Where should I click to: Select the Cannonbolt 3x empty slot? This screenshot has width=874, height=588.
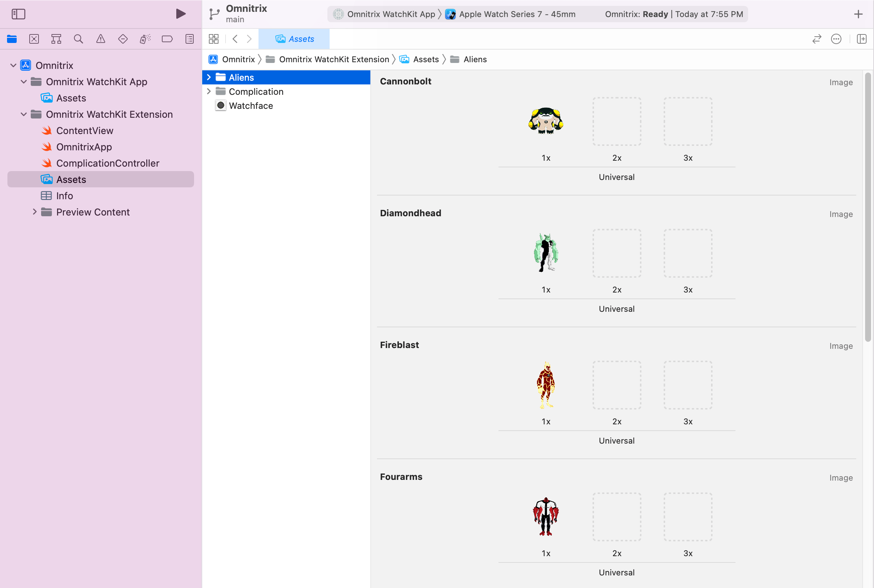(688, 121)
